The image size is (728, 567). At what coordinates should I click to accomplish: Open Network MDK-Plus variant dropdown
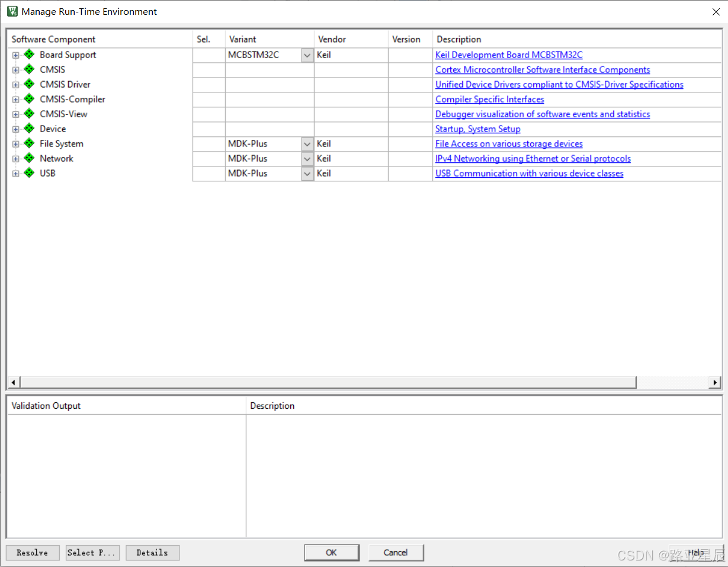tap(307, 159)
